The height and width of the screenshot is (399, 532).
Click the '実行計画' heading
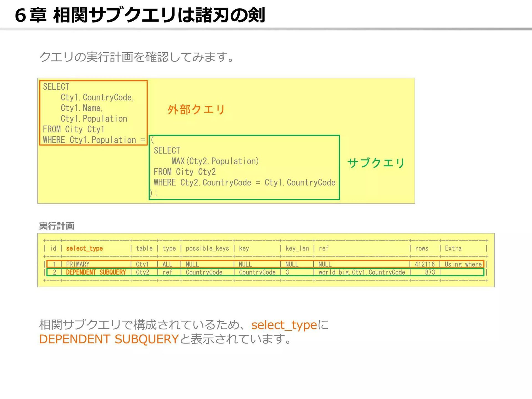[x=57, y=226]
